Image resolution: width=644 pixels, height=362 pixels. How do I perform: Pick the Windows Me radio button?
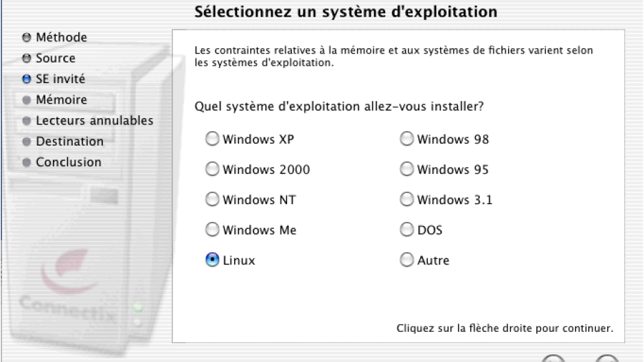tap(212, 229)
